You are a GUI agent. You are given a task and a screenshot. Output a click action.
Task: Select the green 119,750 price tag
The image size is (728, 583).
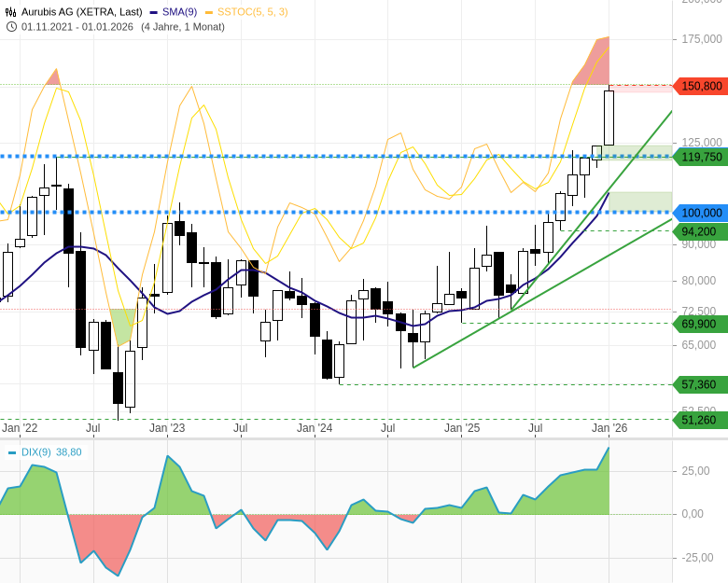(701, 157)
